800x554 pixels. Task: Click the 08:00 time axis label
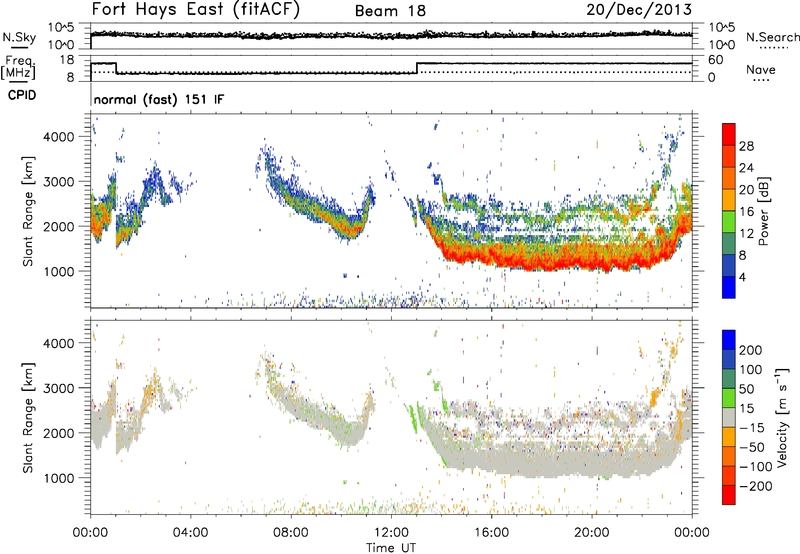(291, 533)
